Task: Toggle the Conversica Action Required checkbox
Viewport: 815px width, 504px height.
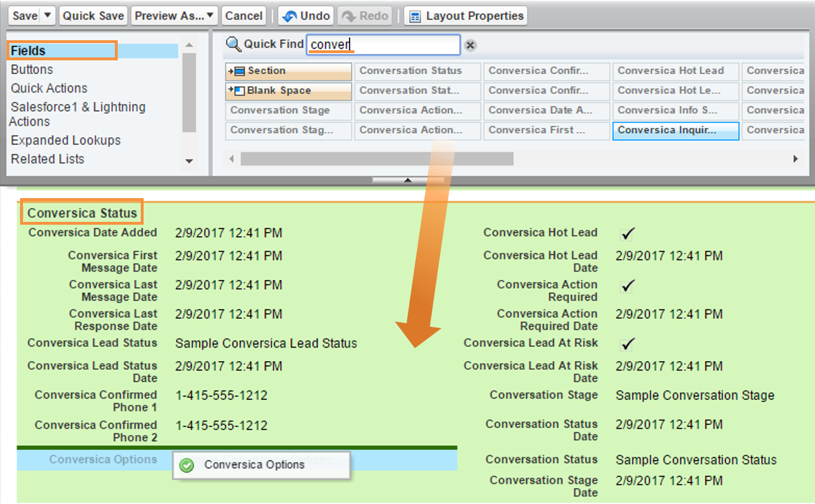Action: pyautogui.click(x=628, y=285)
